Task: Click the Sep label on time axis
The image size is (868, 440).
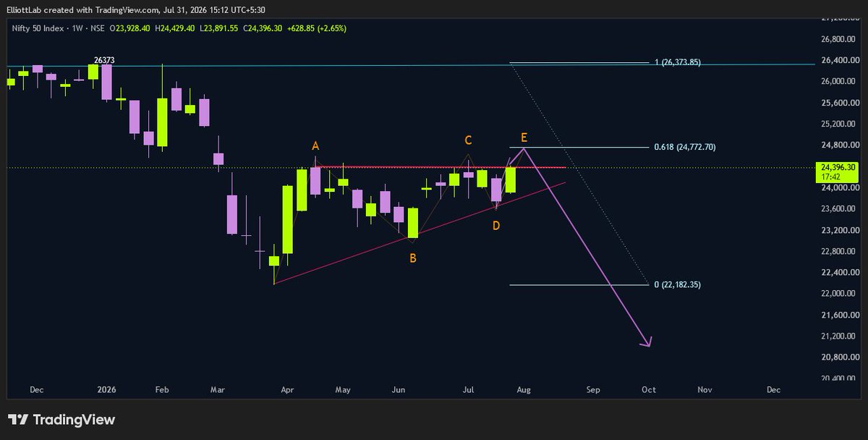Action: 593,389
